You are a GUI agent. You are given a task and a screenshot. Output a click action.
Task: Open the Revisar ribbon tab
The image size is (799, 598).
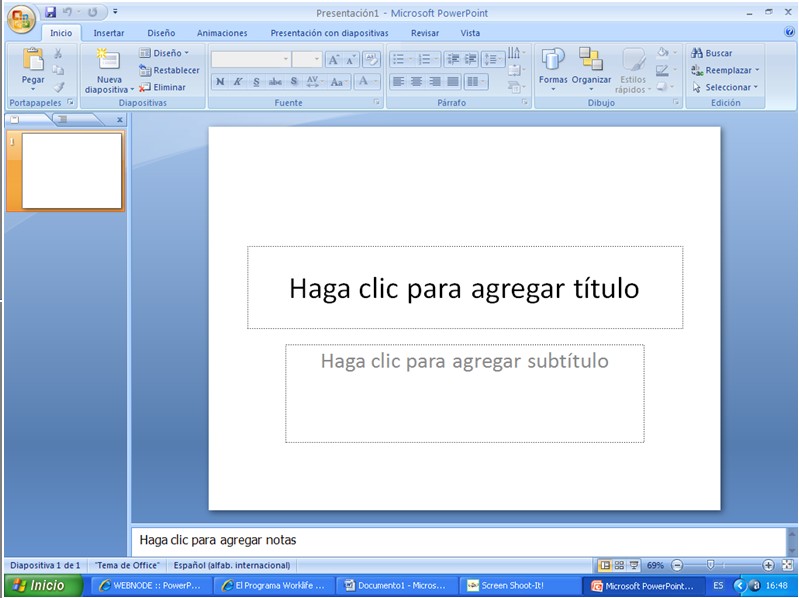[x=425, y=33]
